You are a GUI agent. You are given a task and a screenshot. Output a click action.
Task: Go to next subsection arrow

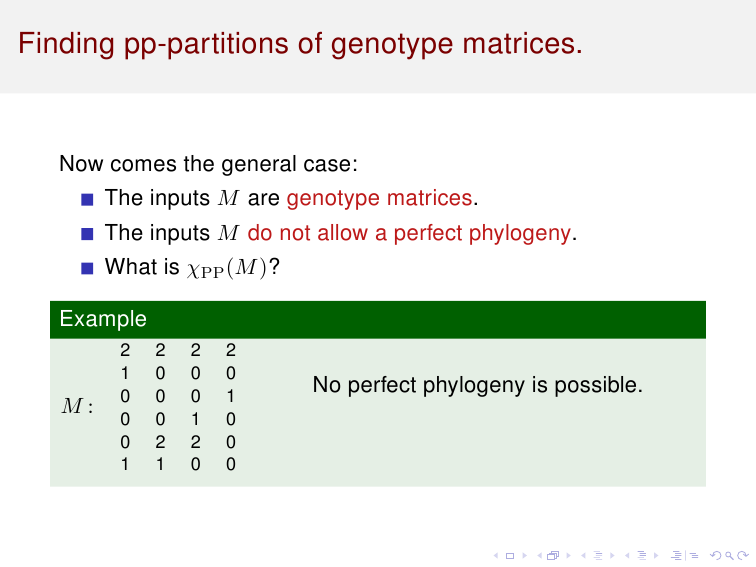[x=612, y=555]
